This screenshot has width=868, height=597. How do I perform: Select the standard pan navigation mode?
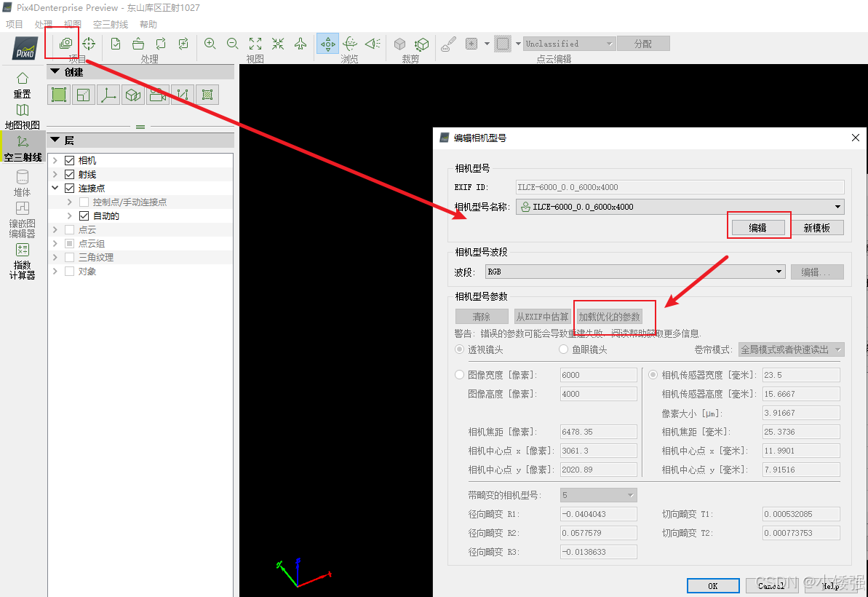tap(327, 43)
